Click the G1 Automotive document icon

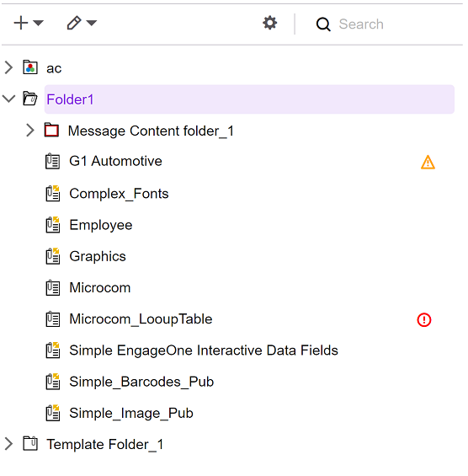coord(53,162)
